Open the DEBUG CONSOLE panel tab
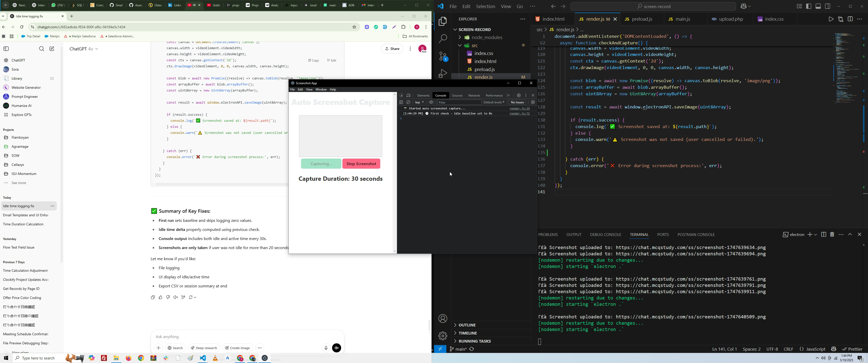The image size is (868, 363). pyautogui.click(x=605, y=235)
